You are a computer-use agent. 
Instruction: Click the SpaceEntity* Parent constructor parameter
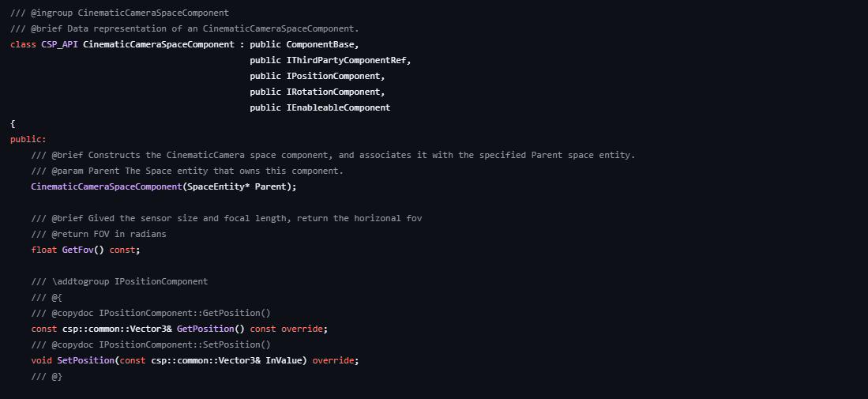pos(255,186)
